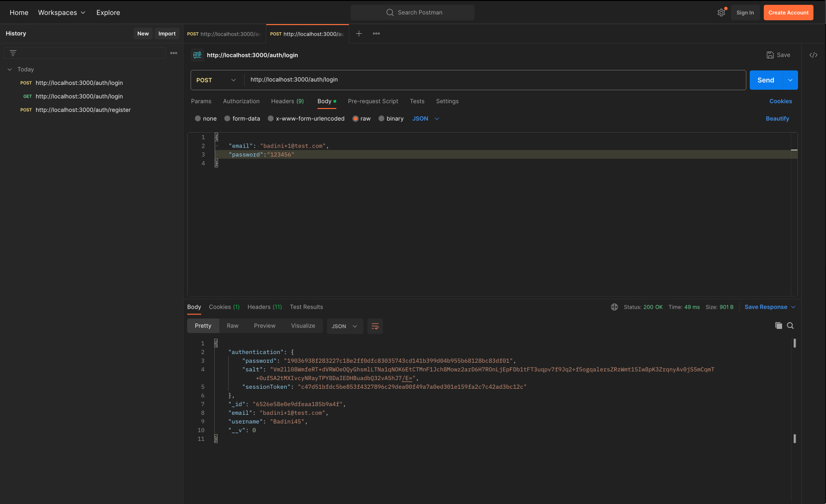The height and width of the screenshot is (504, 826).
Task: Click the Search Postman field
Action: point(413,13)
